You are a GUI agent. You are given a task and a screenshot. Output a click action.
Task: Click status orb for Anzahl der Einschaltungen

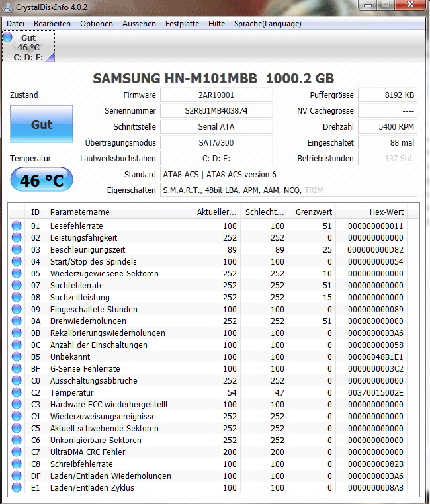coord(17,345)
